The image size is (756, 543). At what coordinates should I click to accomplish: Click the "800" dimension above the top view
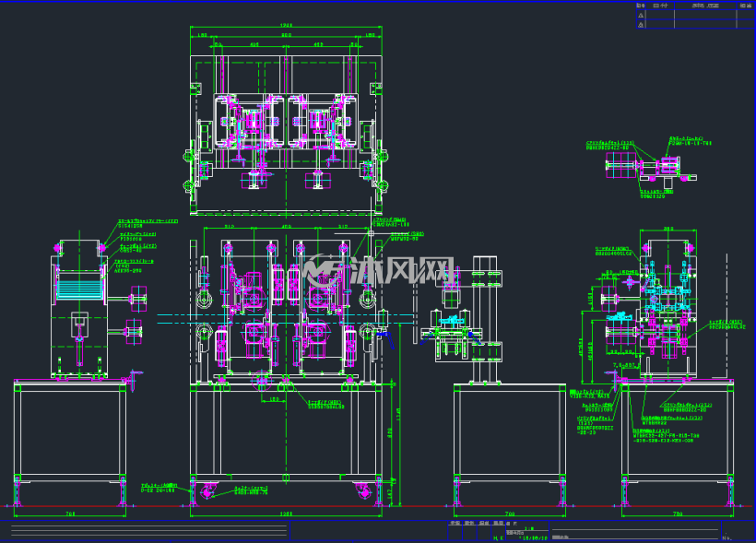click(287, 35)
